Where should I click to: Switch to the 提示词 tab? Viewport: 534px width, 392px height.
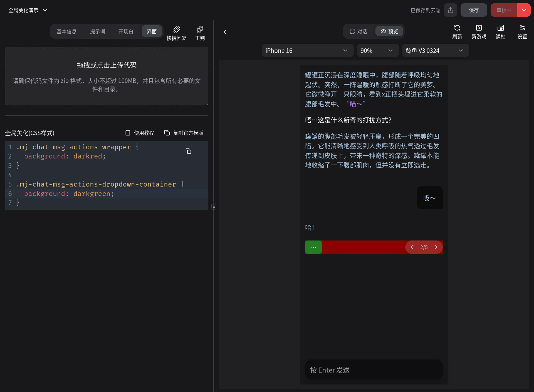tap(97, 31)
